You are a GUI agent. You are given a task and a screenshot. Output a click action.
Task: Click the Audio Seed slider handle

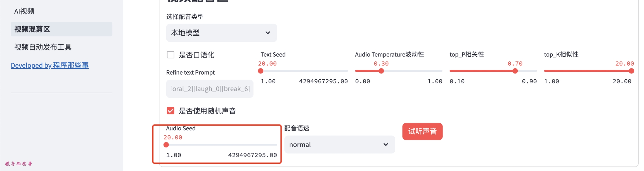(x=166, y=145)
